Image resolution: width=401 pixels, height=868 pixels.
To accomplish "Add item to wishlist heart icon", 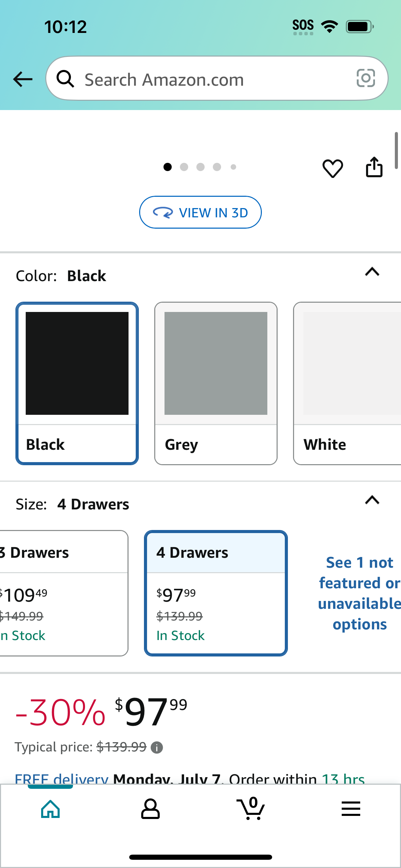I will click(332, 168).
